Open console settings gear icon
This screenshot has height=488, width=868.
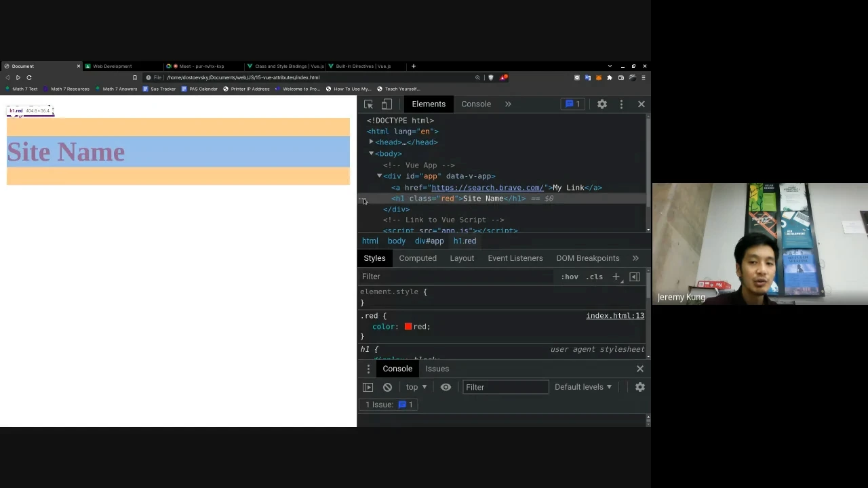tap(640, 387)
